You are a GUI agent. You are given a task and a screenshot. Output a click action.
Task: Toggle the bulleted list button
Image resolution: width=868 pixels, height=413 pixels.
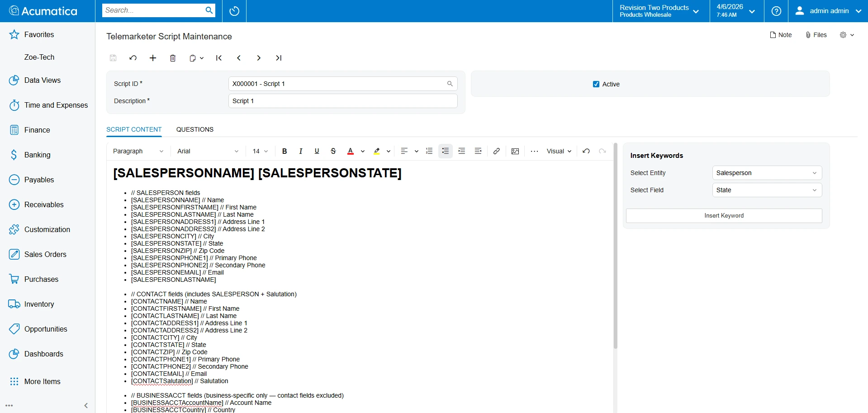click(446, 151)
